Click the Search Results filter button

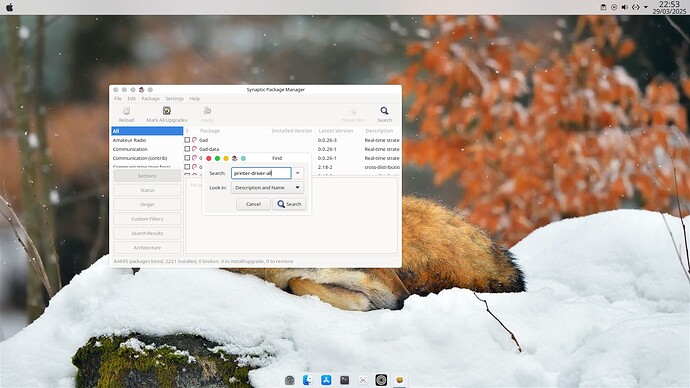pyautogui.click(x=147, y=234)
